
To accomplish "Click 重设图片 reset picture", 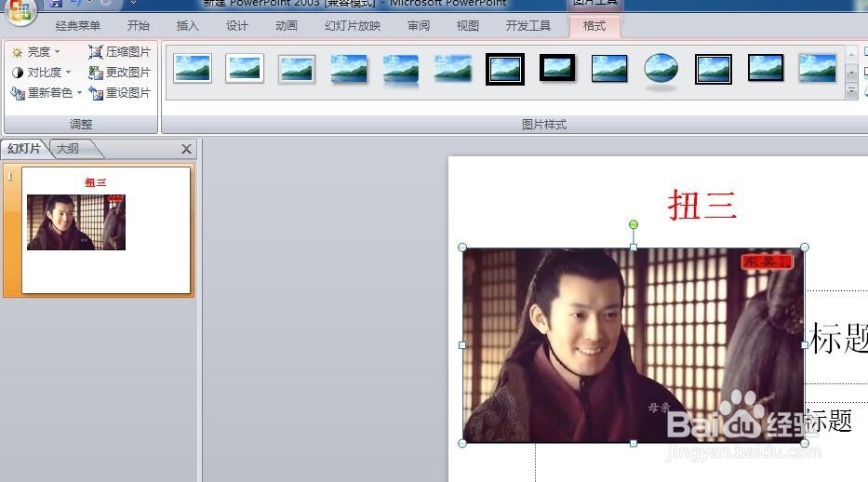I will 120,93.
